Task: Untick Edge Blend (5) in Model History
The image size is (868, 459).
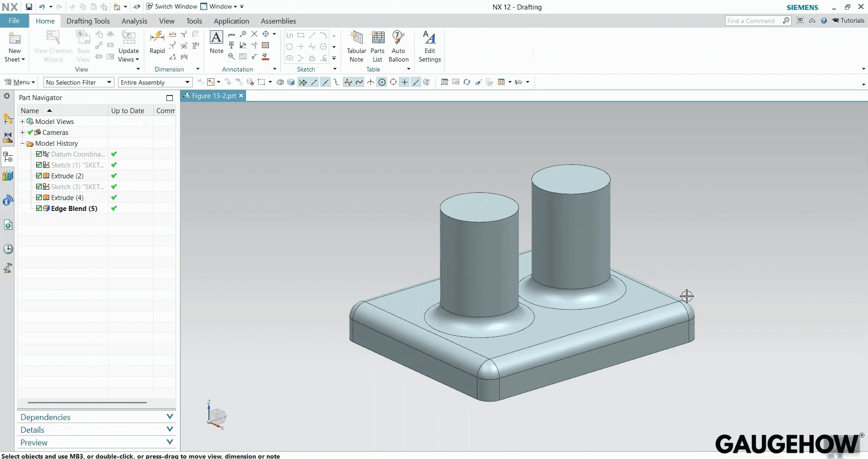Action: pyautogui.click(x=39, y=209)
